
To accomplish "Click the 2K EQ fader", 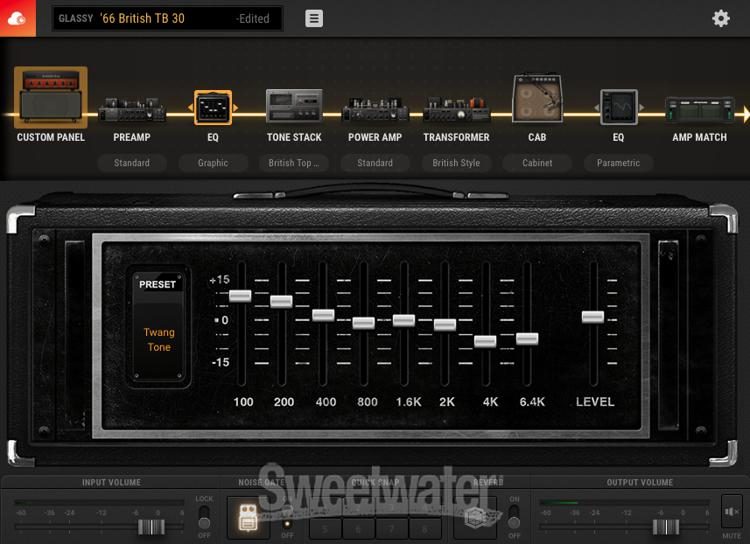I will (445, 324).
